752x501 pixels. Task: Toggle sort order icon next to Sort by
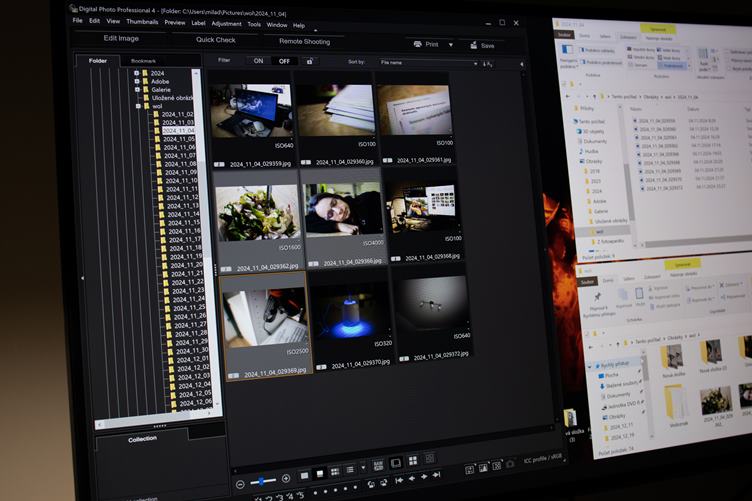click(x=487, y=64)
